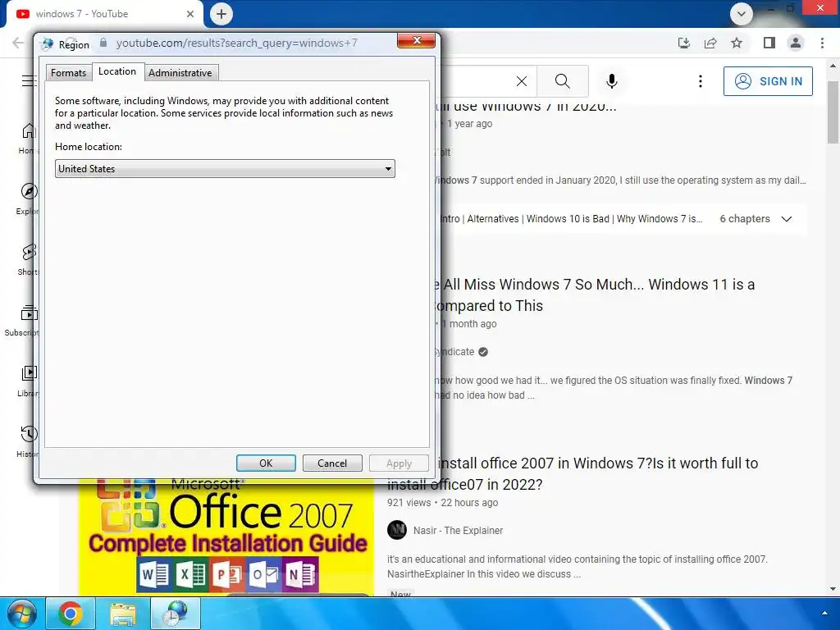
Task: Click OK in the Region dialog
Action: point(266,463)
